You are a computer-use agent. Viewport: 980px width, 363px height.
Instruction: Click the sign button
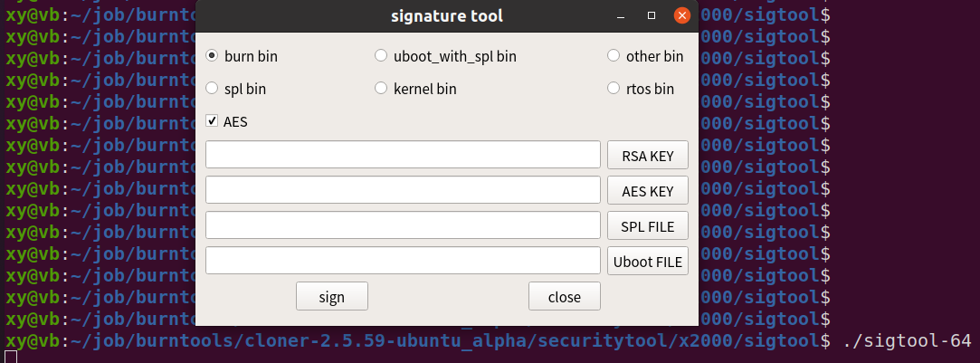[332, 296]
